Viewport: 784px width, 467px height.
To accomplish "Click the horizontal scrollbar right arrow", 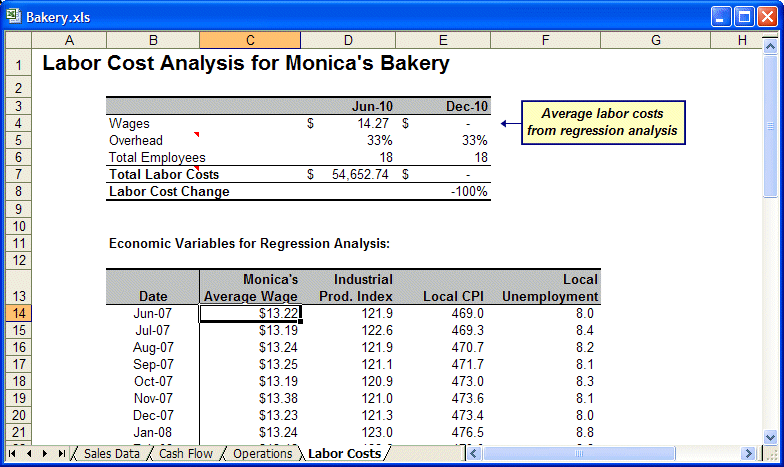I will (748, 454).
